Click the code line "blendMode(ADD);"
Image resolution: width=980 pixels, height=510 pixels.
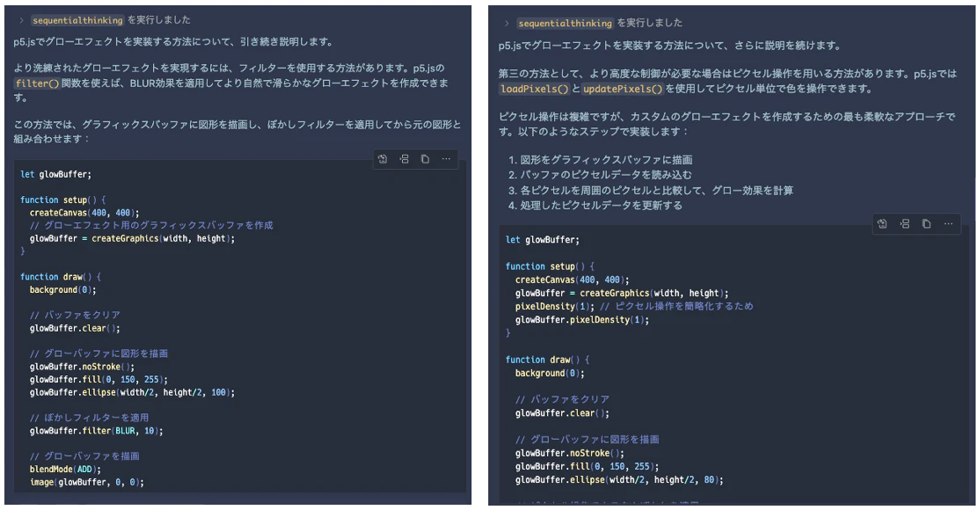[x=65, y=469]
